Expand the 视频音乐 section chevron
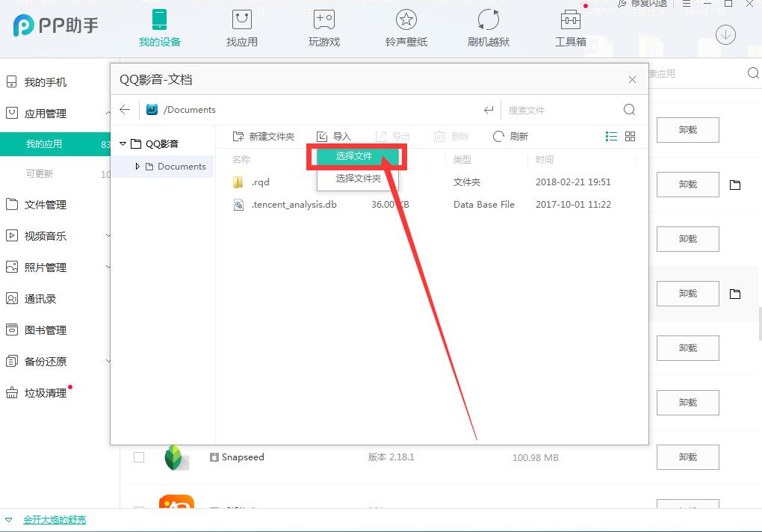762x532 pixels. tap(108, 236)
